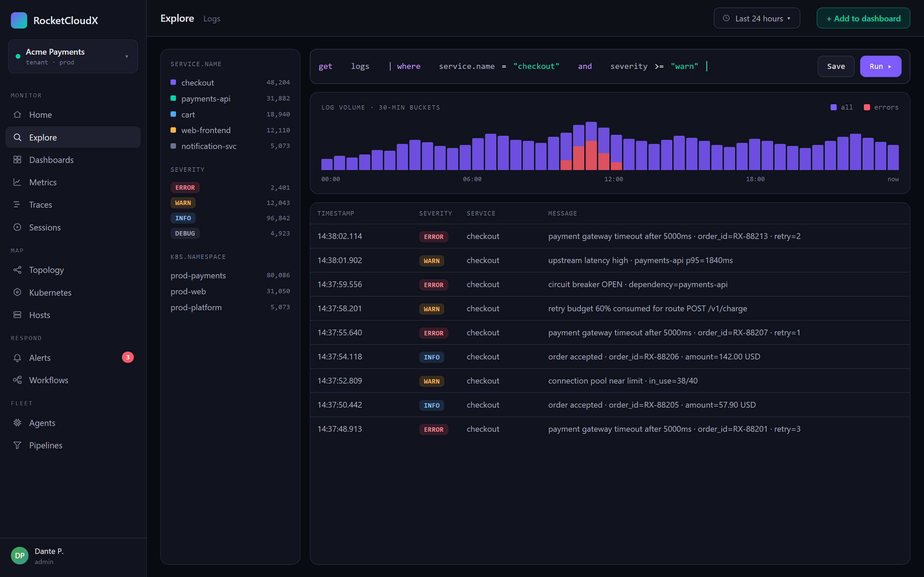The image size is (924, 577).
Task: Open the Metrics chart icon
Action: (17, 182)
